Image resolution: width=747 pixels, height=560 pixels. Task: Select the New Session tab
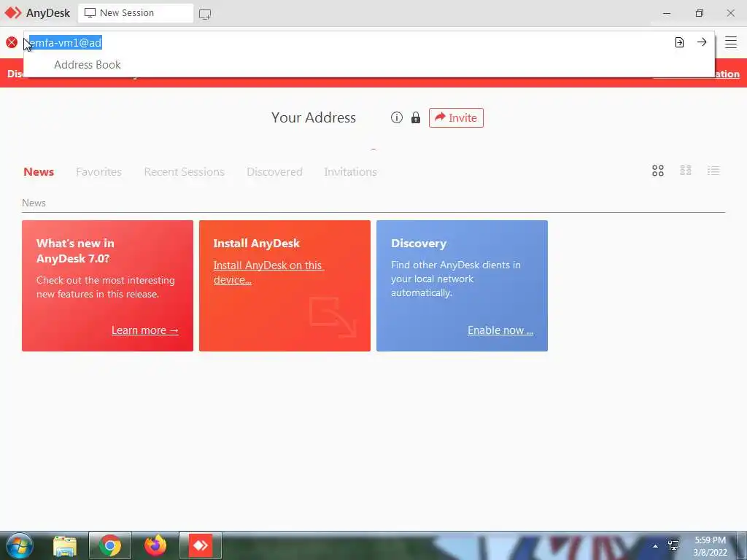[135, 13]
